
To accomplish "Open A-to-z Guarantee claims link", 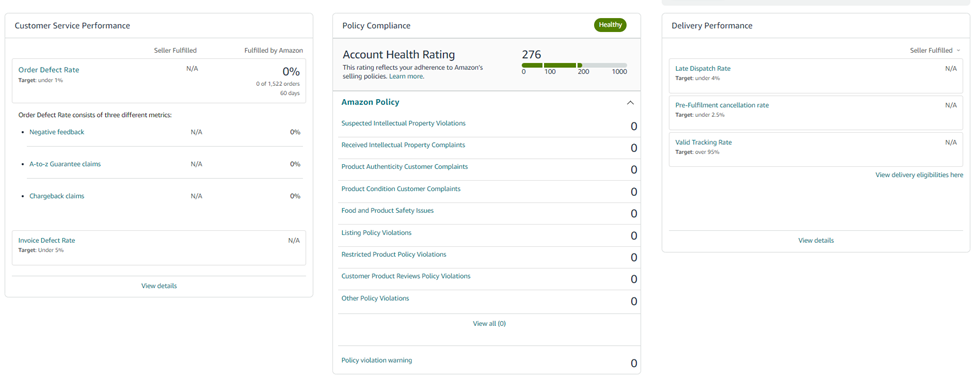I will click(65, 164).
